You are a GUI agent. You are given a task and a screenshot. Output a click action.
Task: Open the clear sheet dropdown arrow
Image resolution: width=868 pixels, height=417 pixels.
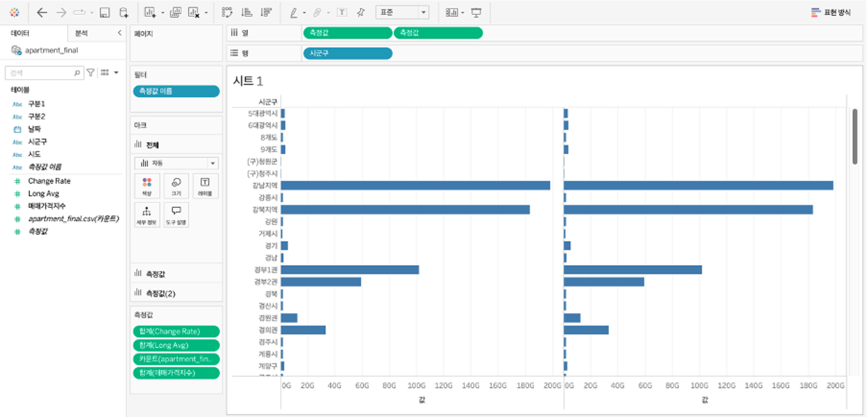(206, 13)
